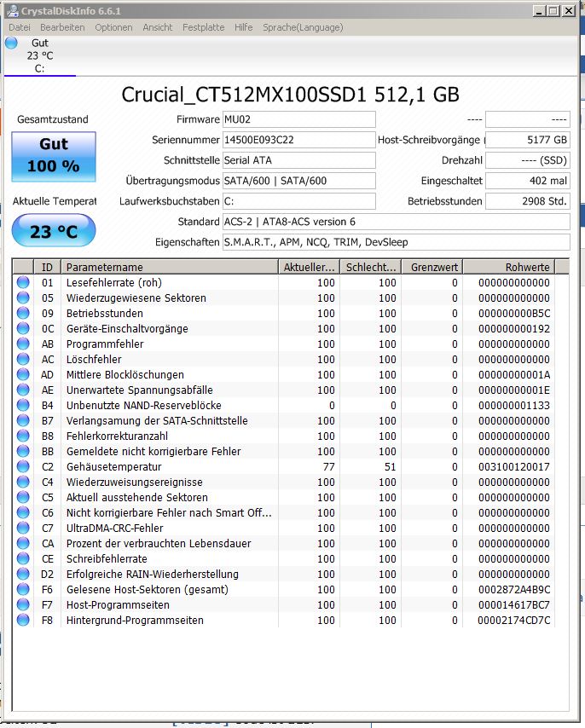
Task: Click current value 77 in Gehäusetemperatur row
Action: [x=328, y=466]
